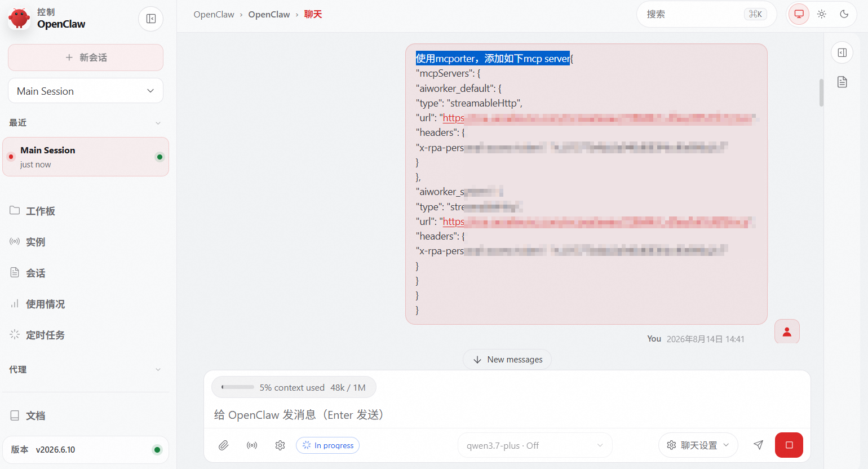Click the OpenClaw red mascot logo
868x469 pixels.
(19, 19)
